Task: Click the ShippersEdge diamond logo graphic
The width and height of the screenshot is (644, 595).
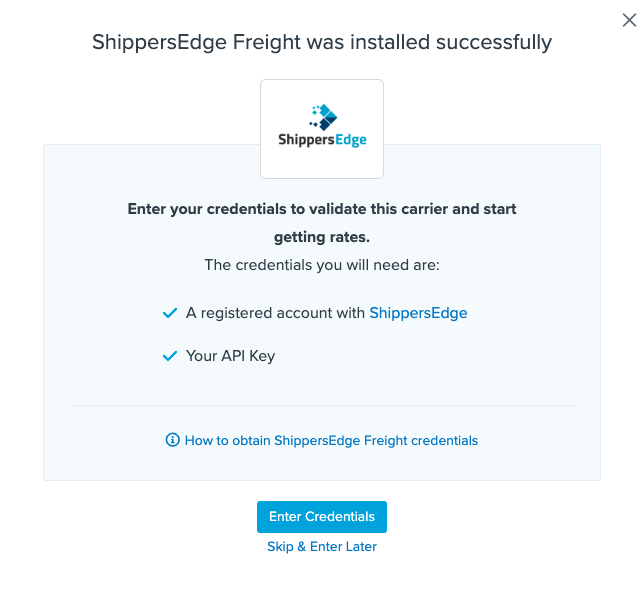Action: pos(323,116)
